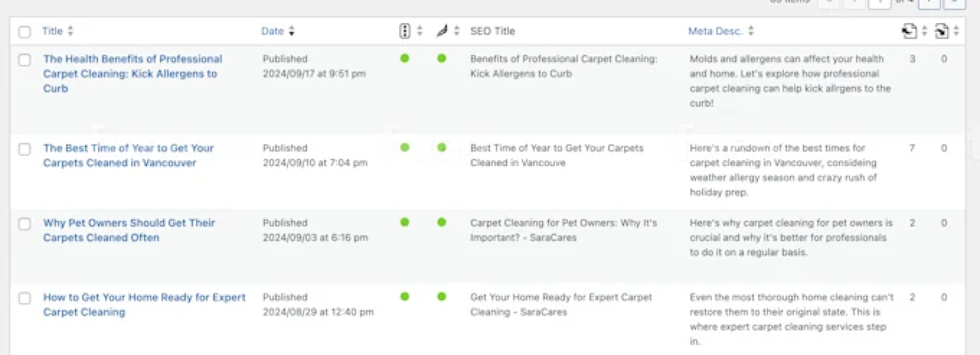The height and width of the screenshot is (355, 980).
Task: Click green readability dot for Home Ready post
Action: point(442,296)
